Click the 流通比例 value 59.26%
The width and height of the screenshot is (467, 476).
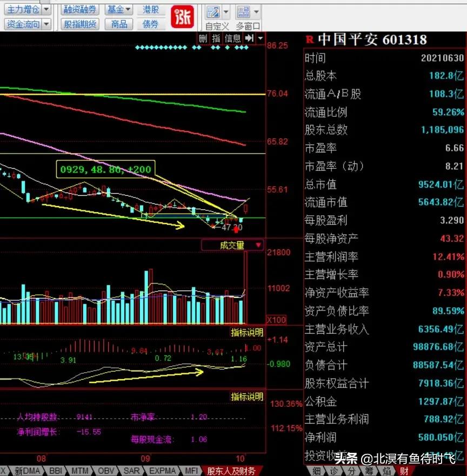point(448,112)
